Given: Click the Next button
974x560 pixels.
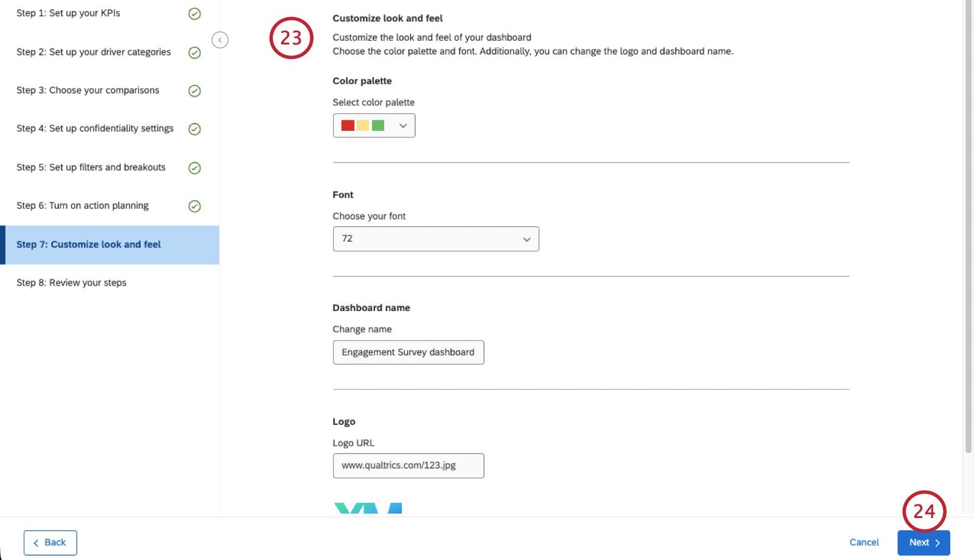Looking at the screenshot, I should (x=923, y=543).
